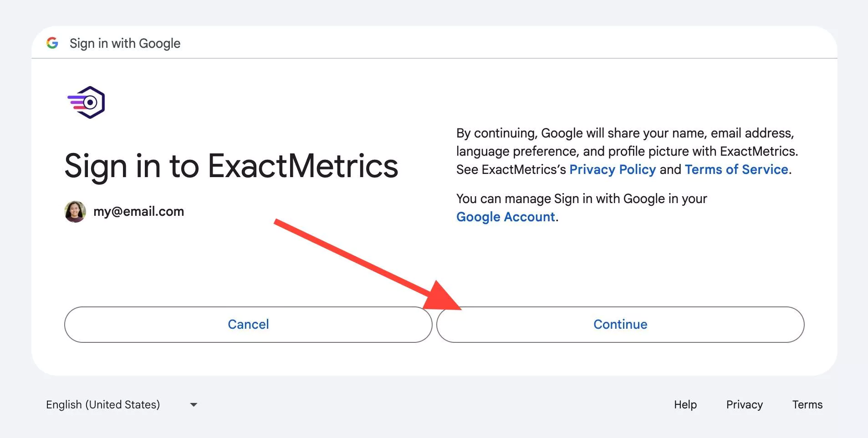Click the manage Sign in with Google text

click(x=582, y=199)
